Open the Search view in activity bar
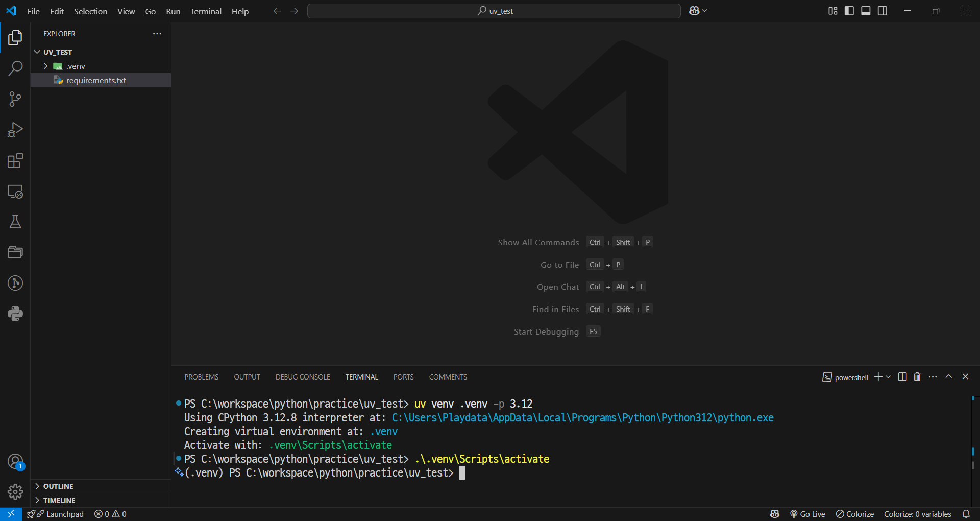Viewport: 980px width, 521px height. coord(15,68)
